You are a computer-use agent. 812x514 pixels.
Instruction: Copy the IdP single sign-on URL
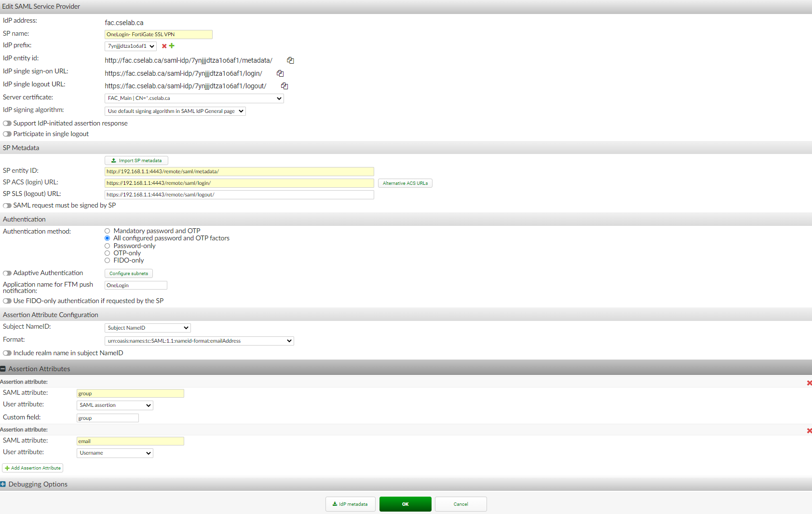[280, 73]
